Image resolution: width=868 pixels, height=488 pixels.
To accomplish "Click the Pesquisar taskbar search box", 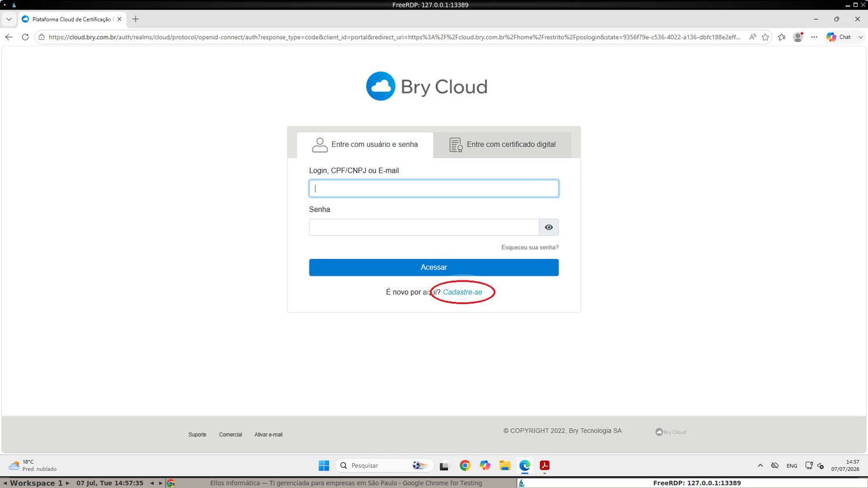I will tap(384, 465).
